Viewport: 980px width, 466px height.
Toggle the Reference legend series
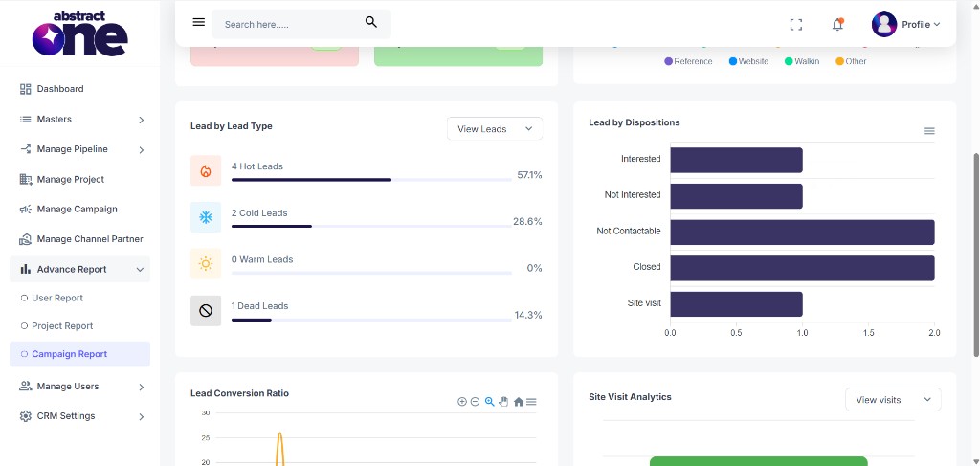688,61
